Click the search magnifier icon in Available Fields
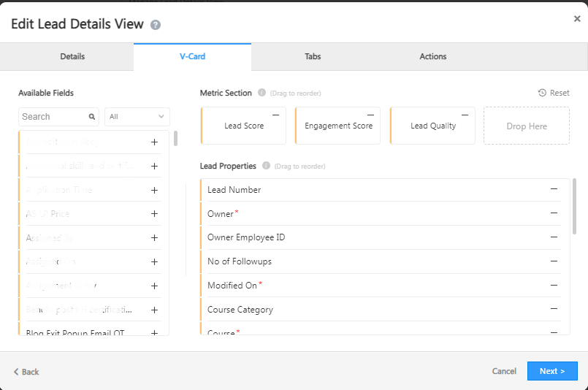 click(92, 117)
